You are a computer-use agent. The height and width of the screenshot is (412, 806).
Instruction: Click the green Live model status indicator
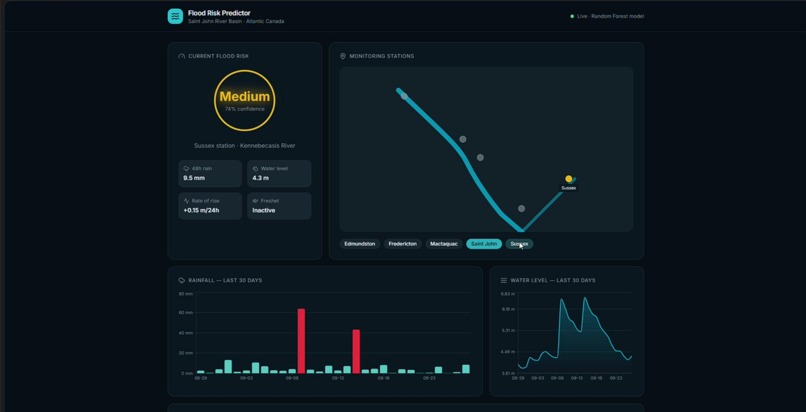[572, 16]
